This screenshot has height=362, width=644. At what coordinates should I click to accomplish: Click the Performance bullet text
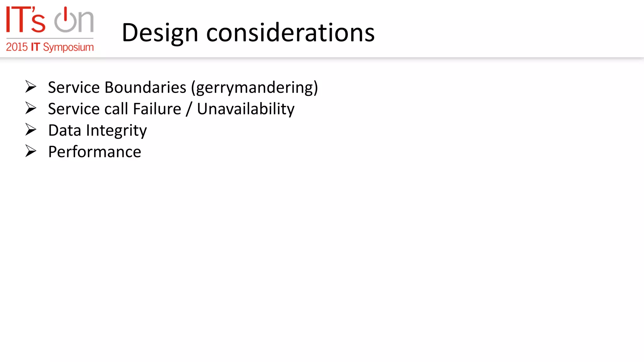(95, 152)
